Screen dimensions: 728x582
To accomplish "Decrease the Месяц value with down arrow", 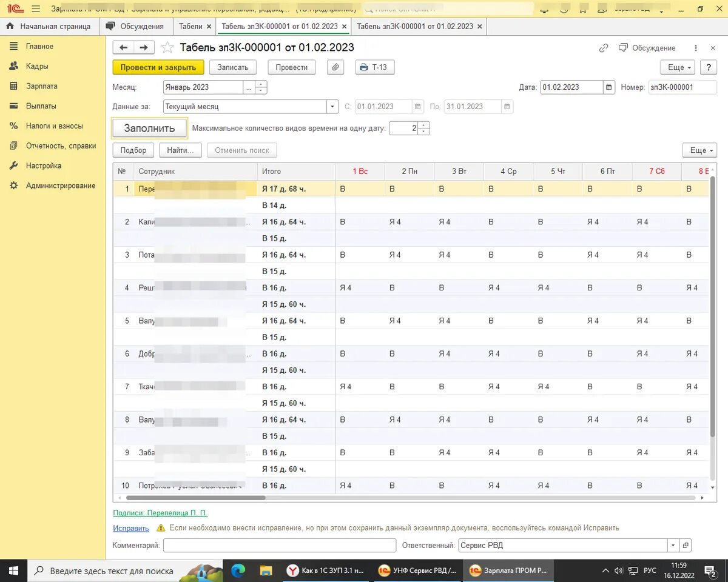I will 261,91.
